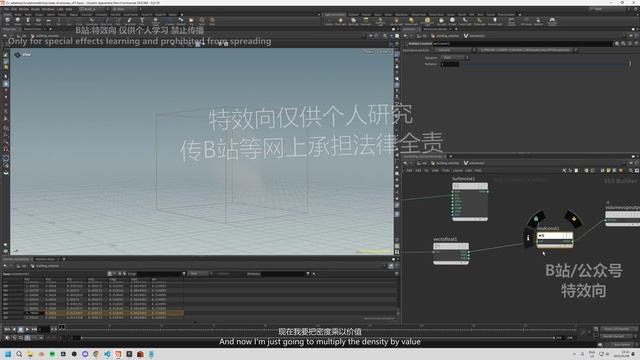Click the timeline frame marker
This screenshot has height=360, width=640.
point(61,327)
